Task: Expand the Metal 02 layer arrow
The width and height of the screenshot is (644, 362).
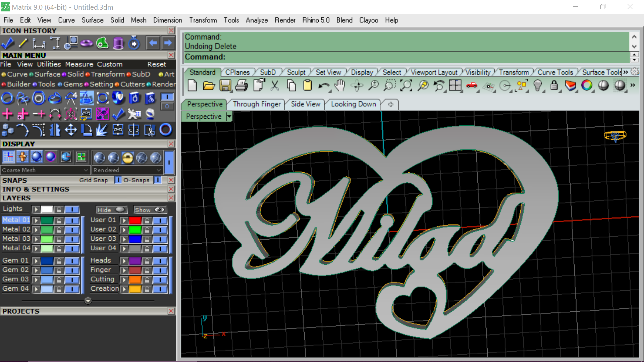Action: click(36, 230)
